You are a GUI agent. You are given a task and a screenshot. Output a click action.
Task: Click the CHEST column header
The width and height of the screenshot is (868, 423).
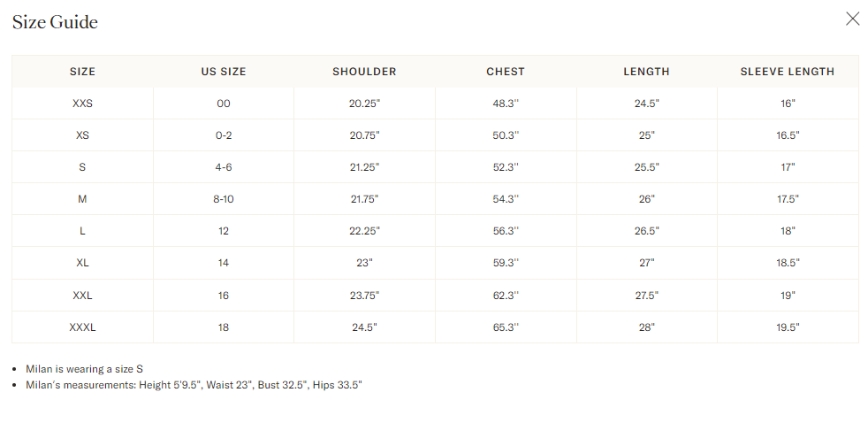tap(506, 72)
